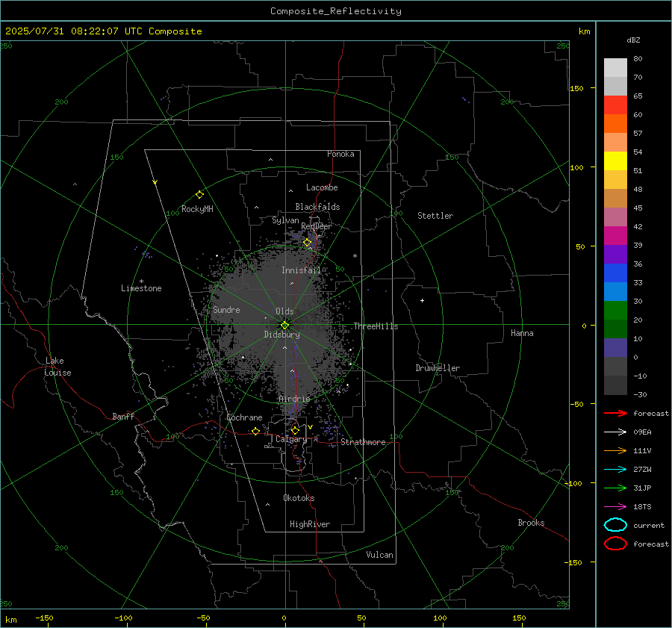Click the Vulcan label
Image resolution: width=672 pixels, height=628 pixels.
click(x=380, y=555)
